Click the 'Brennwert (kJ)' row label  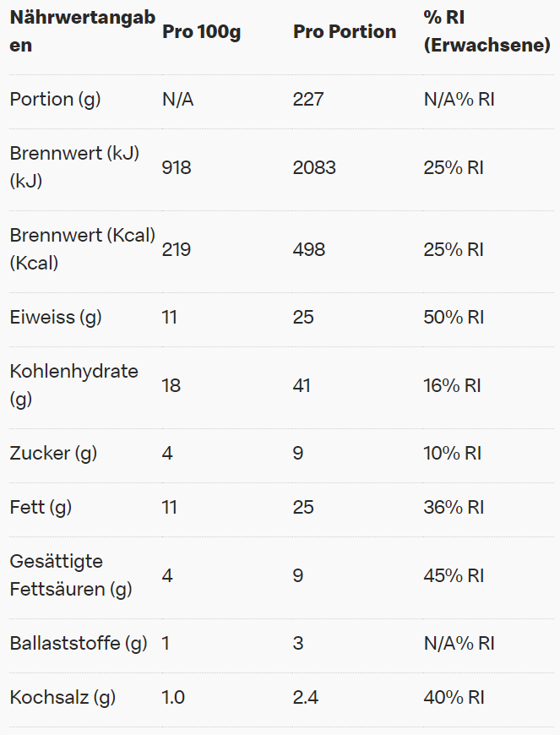point(74,167)
